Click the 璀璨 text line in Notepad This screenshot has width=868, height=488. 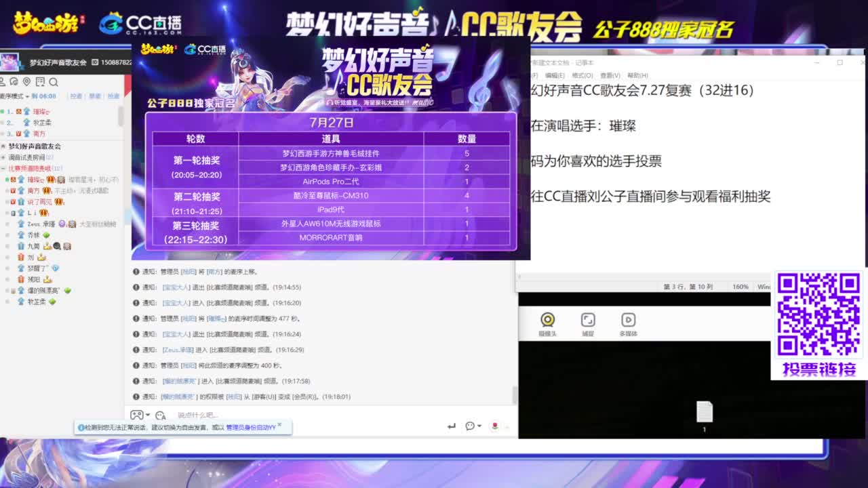[x=583, y=125]
